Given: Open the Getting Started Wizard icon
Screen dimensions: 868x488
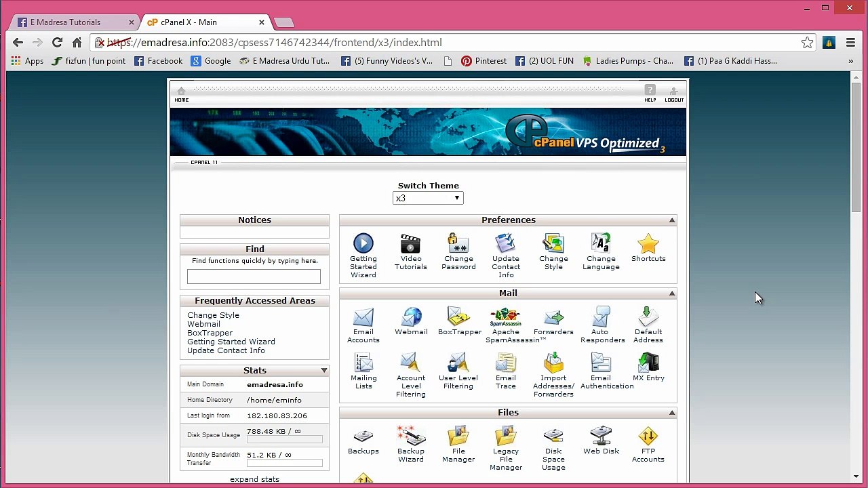Looking at the screenshot, I should (363, 243).
